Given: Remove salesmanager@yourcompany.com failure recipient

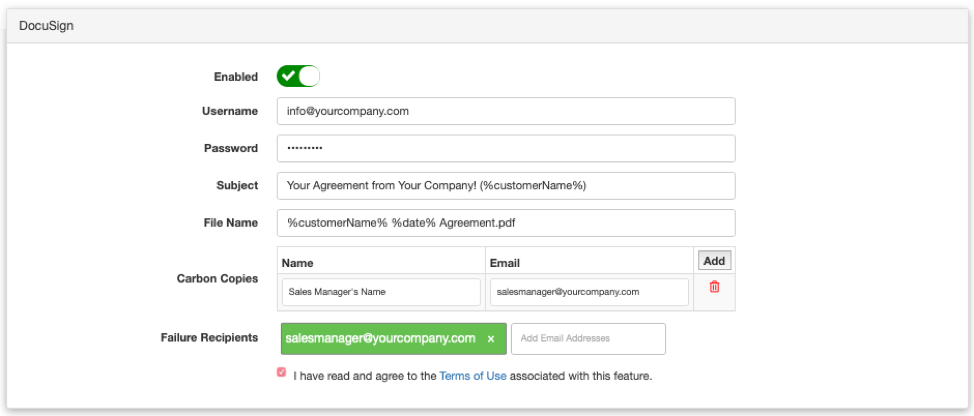Looking at the screenshot, I should click(491, 339).
